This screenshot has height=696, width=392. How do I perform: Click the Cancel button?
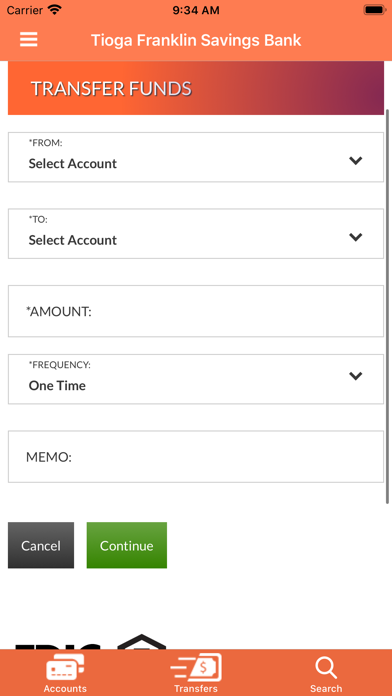coord(41,545)
